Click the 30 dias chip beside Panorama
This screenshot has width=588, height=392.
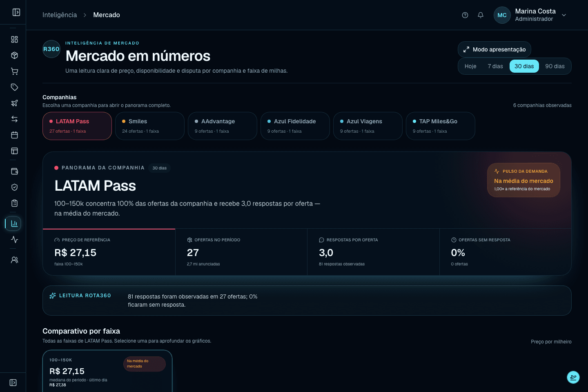coord(160,168)
